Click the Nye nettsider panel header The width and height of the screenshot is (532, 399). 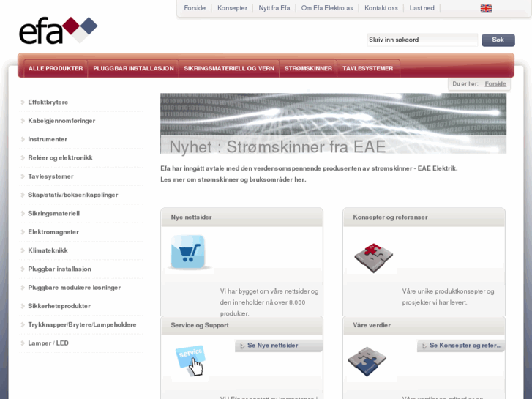point(241,217)
